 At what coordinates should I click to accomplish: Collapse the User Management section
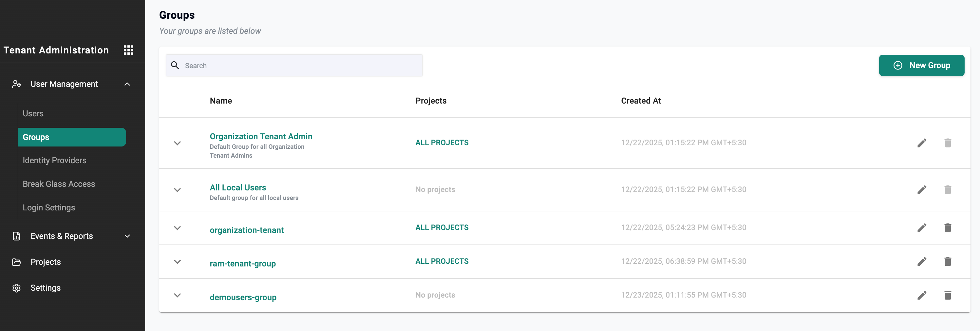[x=127, y=84]
